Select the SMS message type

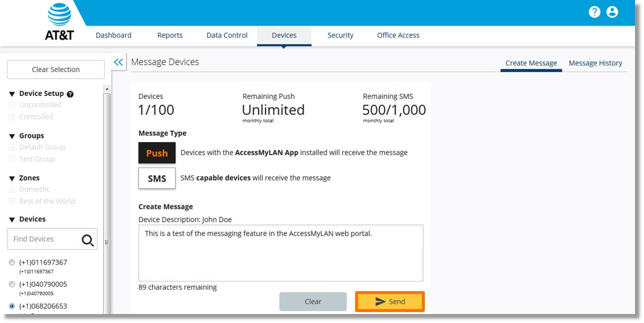pos(157,178)
